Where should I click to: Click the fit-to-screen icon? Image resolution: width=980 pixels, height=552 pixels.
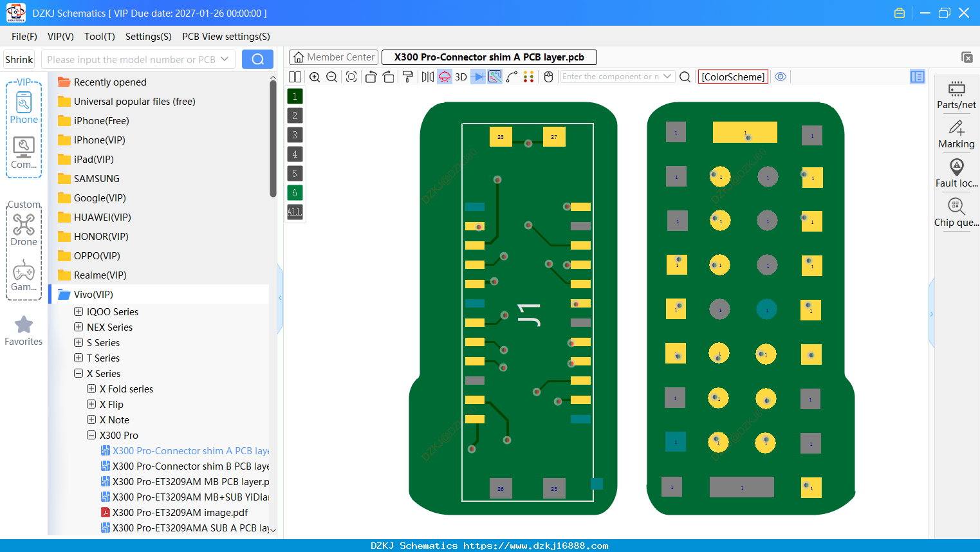click(x=351, y=77)
